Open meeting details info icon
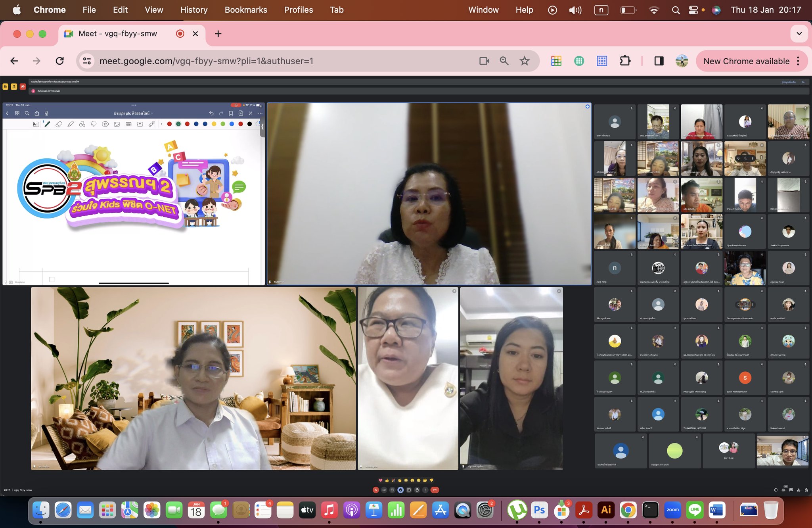 coord(776,490)
